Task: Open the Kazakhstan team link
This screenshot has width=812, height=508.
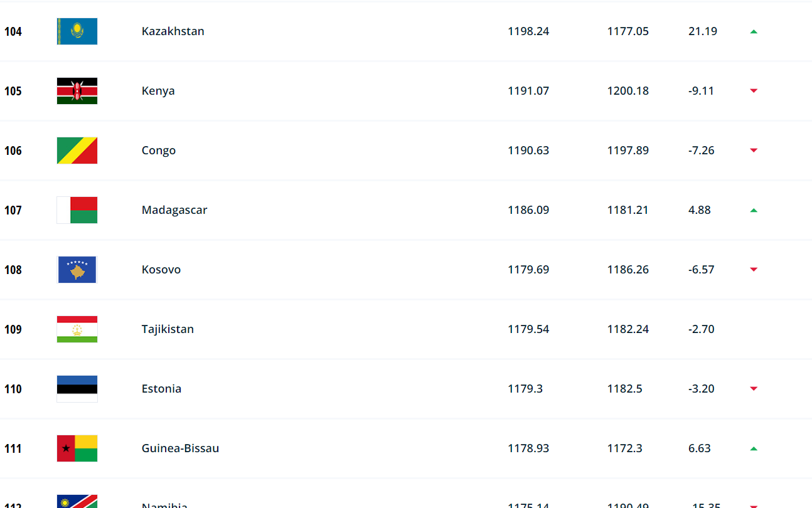Action: click(x=173, y=31)
